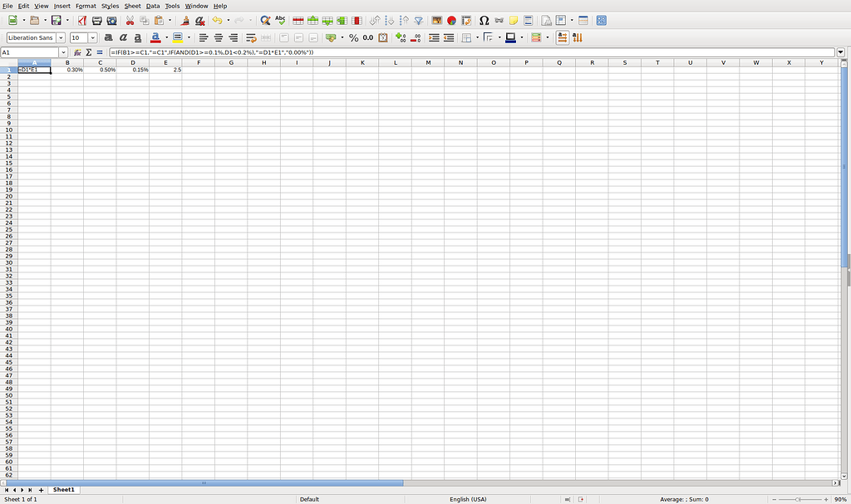Insert a Chart using the toolbar icon
851x504 pixels.
tap(450, 19)
